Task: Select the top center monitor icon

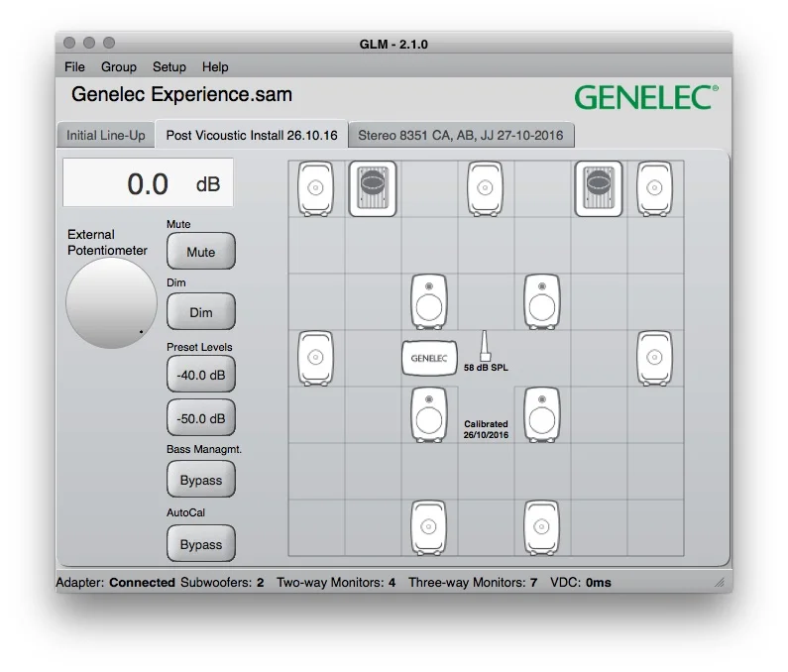Action: [x=485, y=188]
